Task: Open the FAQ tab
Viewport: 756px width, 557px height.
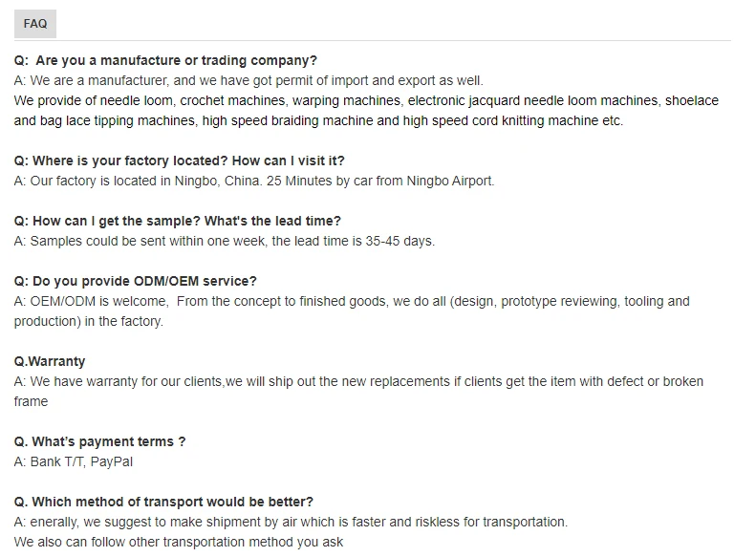Action: point(35,24)
